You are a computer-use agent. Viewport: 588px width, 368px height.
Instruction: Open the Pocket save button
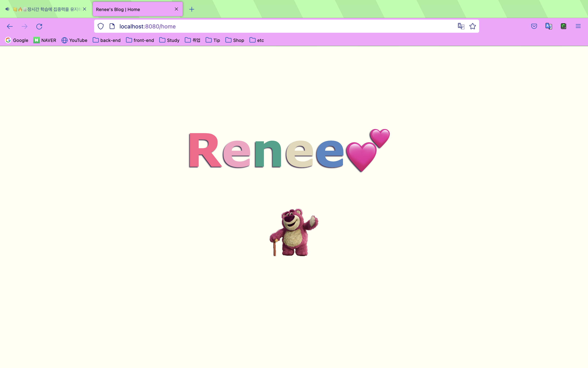pyautogui.click(x=534, y=26)
